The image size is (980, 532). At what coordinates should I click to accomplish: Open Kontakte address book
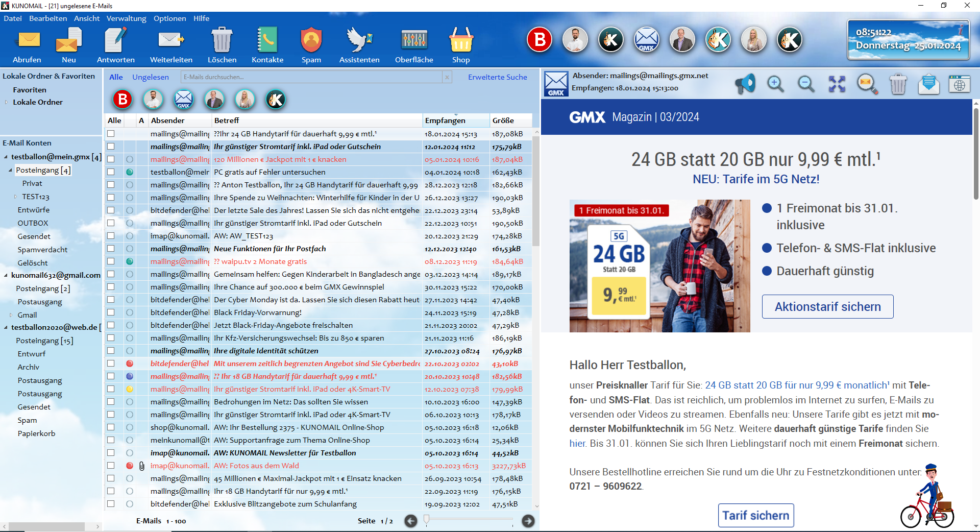(x=267, y=45)
